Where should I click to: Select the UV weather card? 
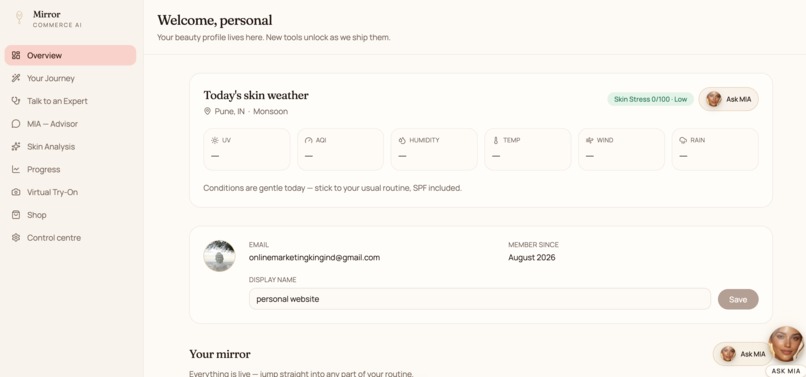click(247, 149)
